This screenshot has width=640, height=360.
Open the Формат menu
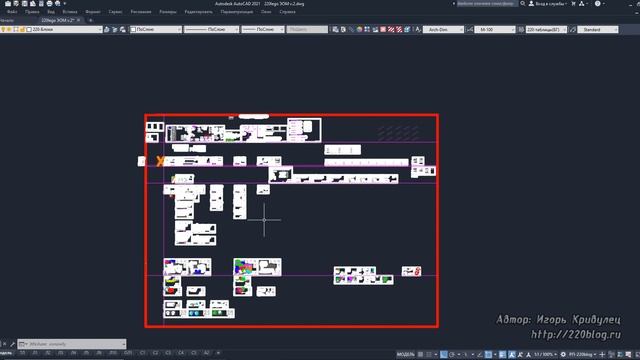(93, 12)
